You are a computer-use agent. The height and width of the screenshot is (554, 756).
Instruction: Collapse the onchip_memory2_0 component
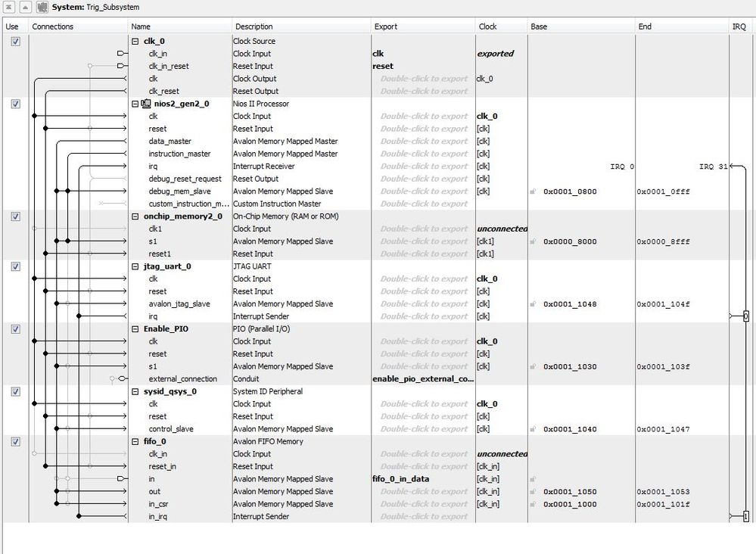point(135,216)
